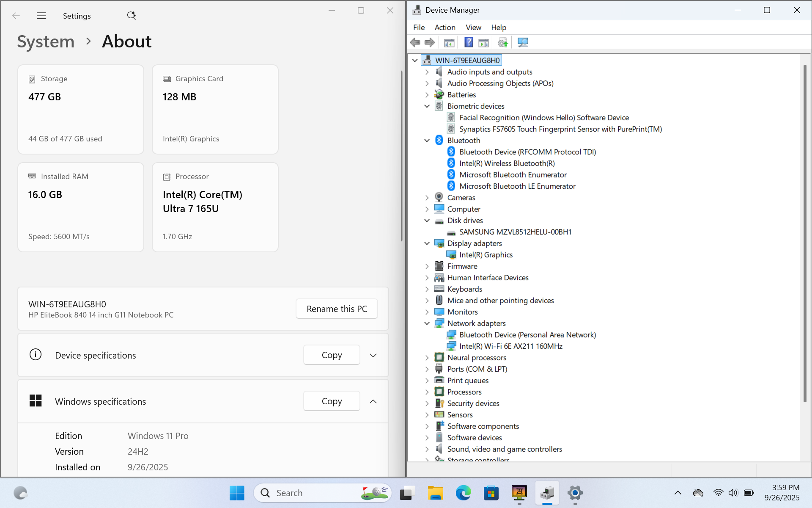Open Settings navigation hamburger menu
This screenshot has height=508, width=812.
(x=41, y=16)
